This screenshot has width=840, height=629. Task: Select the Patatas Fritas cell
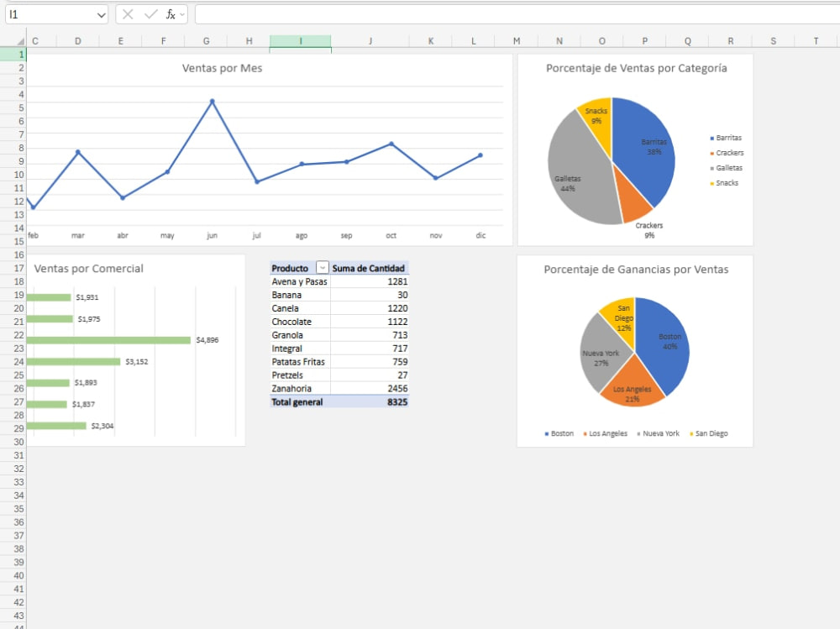[x=300, y=362]
